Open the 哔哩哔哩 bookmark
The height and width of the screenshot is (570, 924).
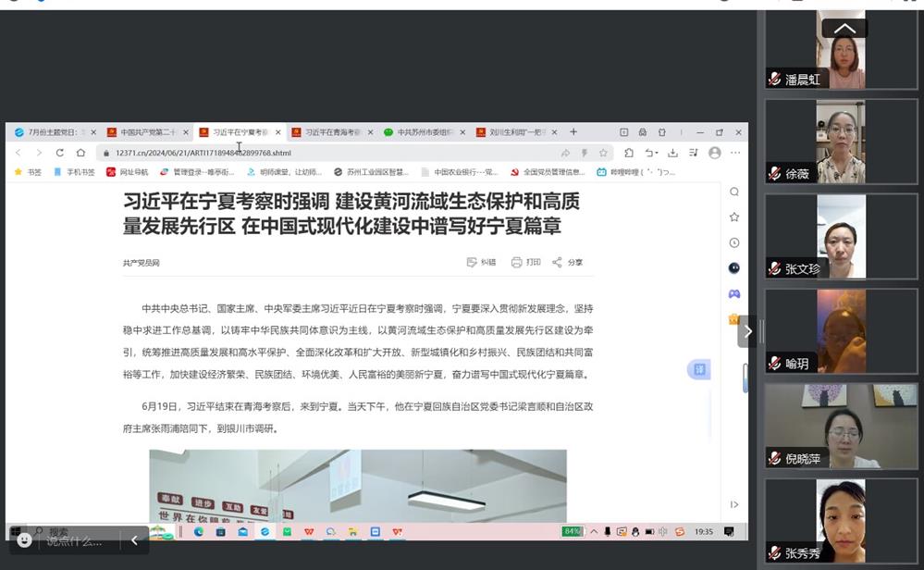[635, 172]
